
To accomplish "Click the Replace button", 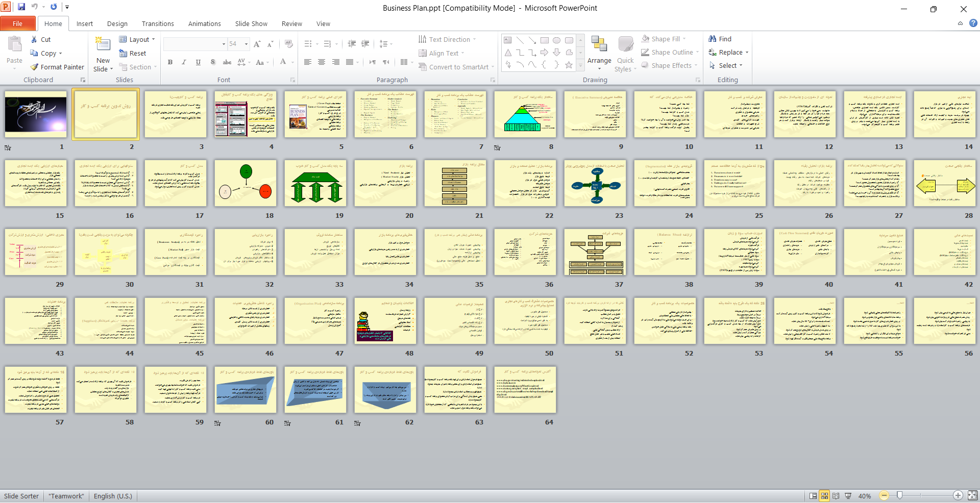I will click(728, 52).
